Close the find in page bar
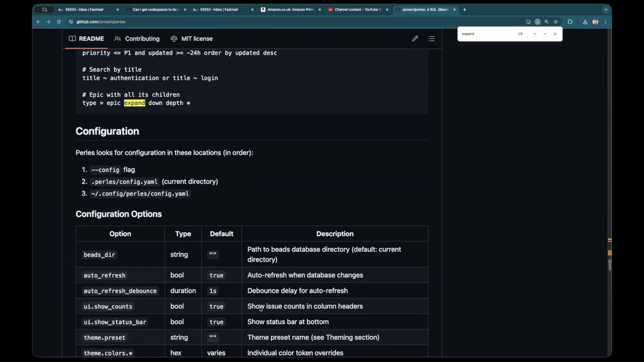 tap(555, 34)
